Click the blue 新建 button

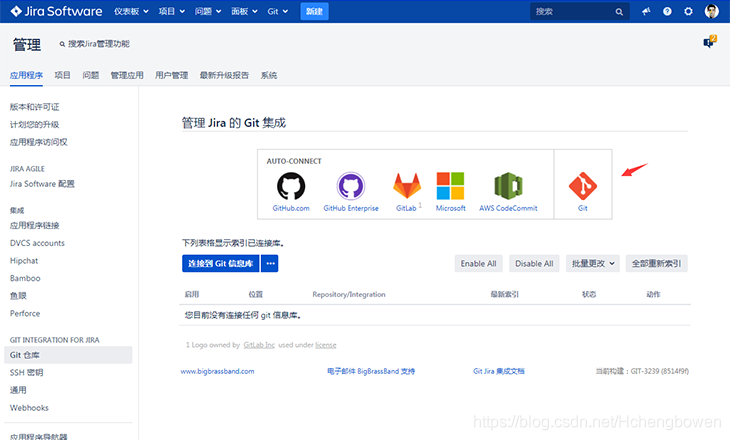point(314,11)
